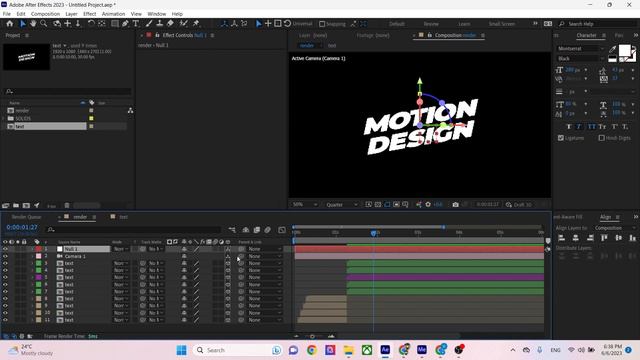The image size is (640, 360).
Task: Hide text layer number 11
Action: [5, 320]
